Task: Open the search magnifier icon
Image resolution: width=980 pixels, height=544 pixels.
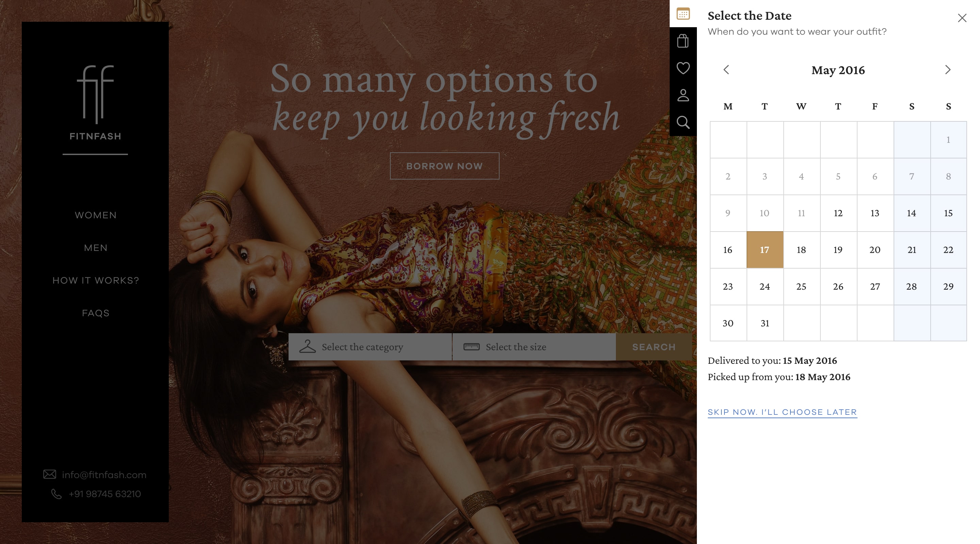Action: point(683,122)
